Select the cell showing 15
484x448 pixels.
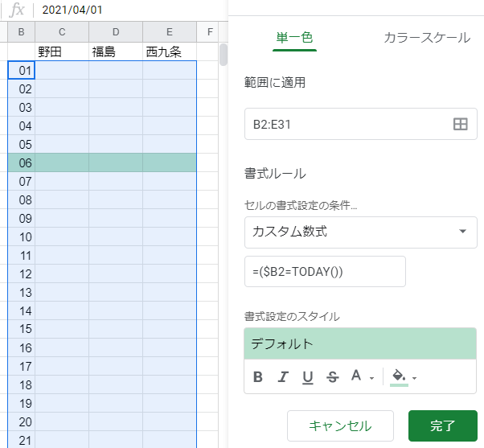coord(21,329)
